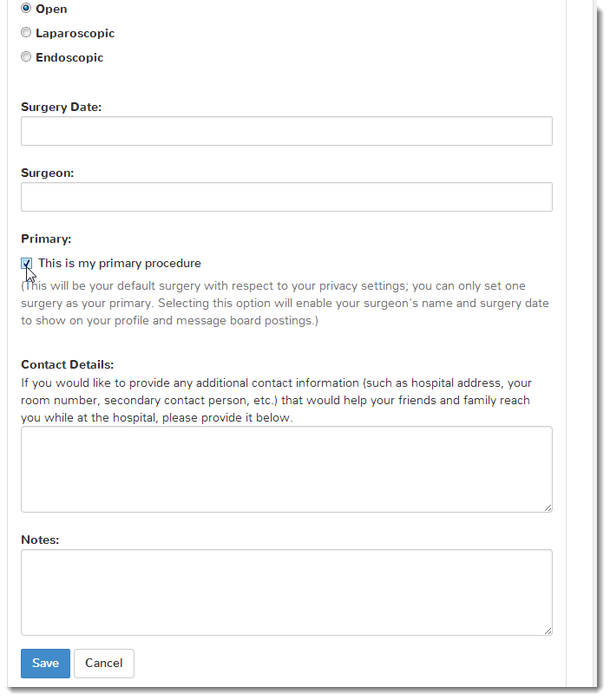Click the Notes box resize handle
The image size is (610, 700).
(x=548, y=631)
